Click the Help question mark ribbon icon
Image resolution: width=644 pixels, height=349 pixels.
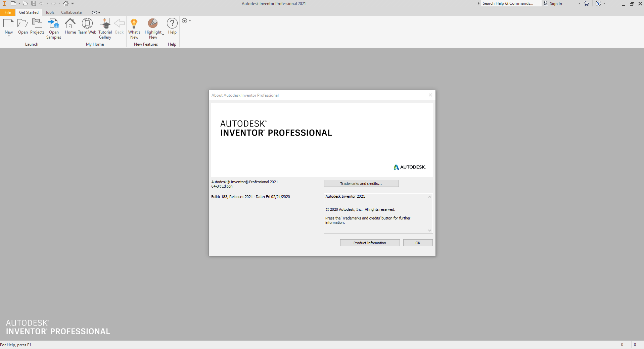click(x=172, y=23)
